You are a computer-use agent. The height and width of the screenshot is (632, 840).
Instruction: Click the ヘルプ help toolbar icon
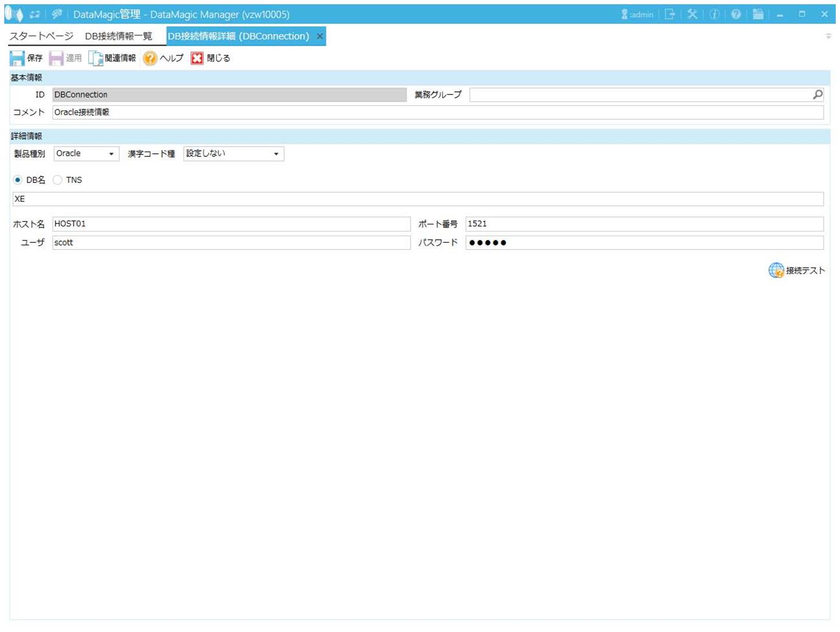150,58
